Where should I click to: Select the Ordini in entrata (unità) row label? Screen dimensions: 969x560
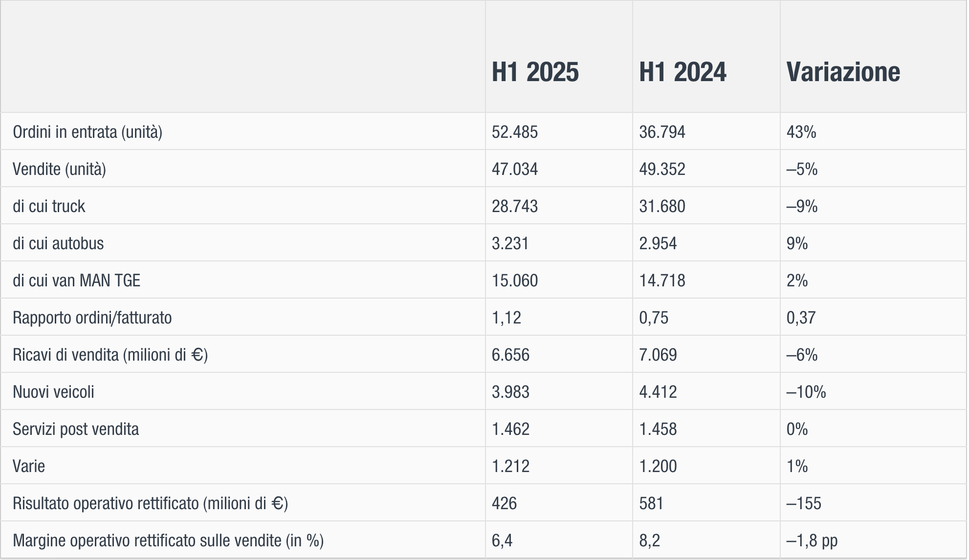click(x=88, y=132)
